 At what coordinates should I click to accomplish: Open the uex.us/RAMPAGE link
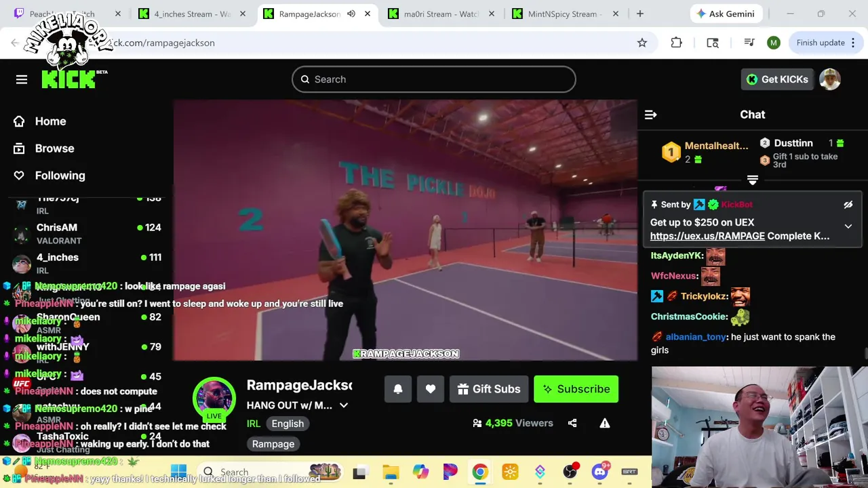tap(707, 236)
